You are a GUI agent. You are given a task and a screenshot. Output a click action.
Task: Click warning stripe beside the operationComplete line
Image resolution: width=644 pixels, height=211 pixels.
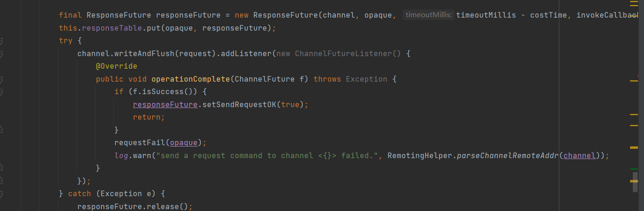tap(634, 81)
